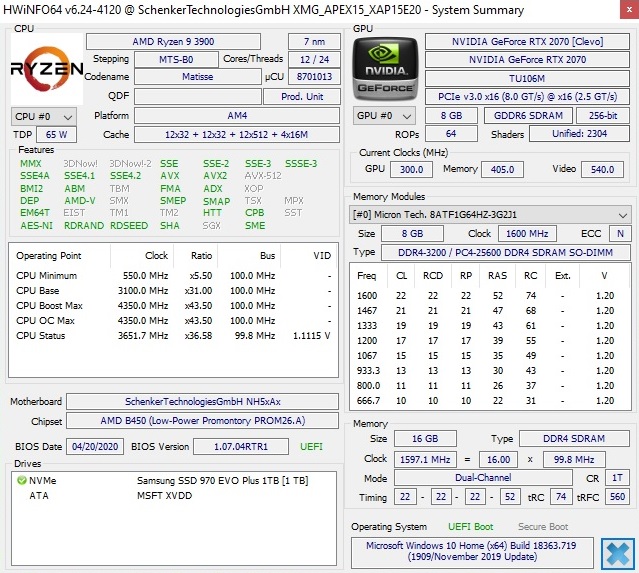Image resolution: width=639 pixels, height=573 pixels.
Task: Click the tRC 74 value in Memory section
Action: pyautogui.click(x=561, y=497)
